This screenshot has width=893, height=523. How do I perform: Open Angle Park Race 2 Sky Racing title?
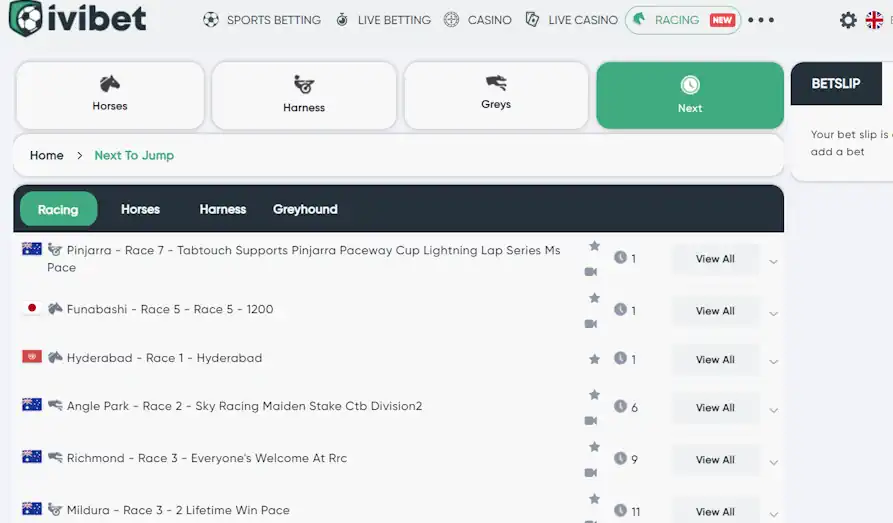[244, 406]
